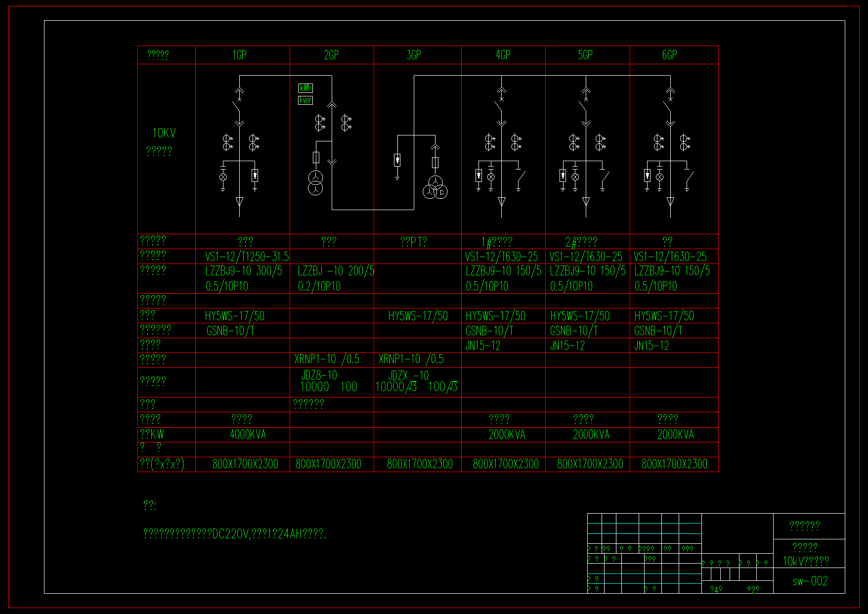This screenshot has height=614, width=868.
Task: Select HY5WS-17/50 in the 1GP column
Action: coord(235,316)
